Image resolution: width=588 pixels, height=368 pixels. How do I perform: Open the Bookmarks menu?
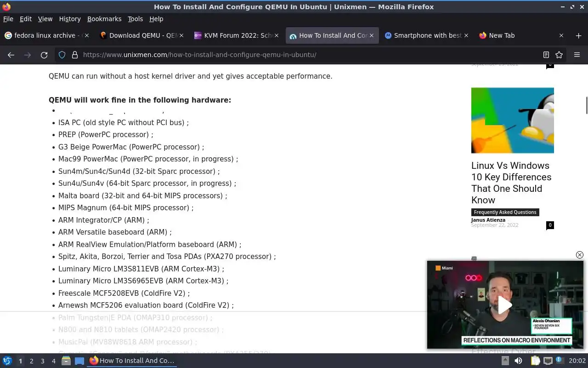click(x=104, y=19)
